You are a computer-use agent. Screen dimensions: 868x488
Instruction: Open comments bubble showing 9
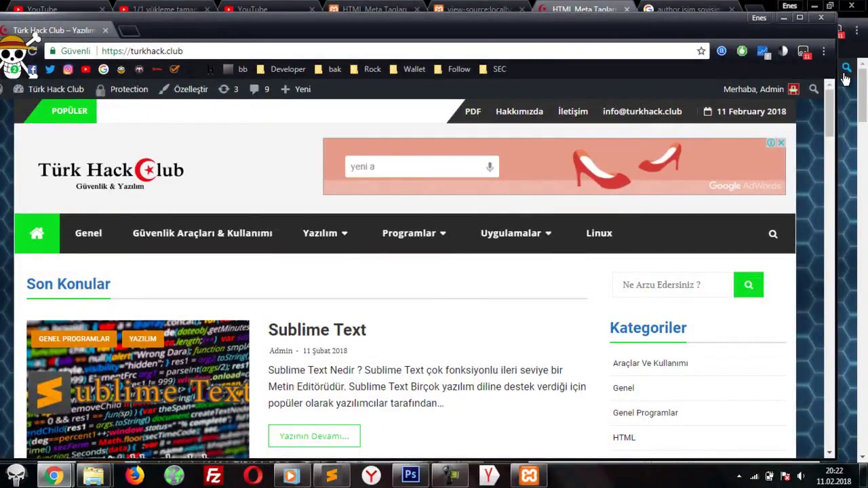260,89
